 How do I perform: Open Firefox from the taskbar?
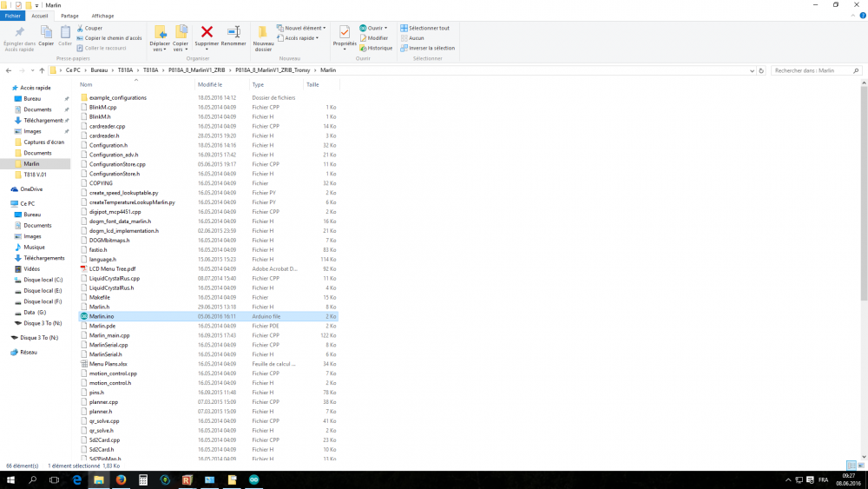121,479
